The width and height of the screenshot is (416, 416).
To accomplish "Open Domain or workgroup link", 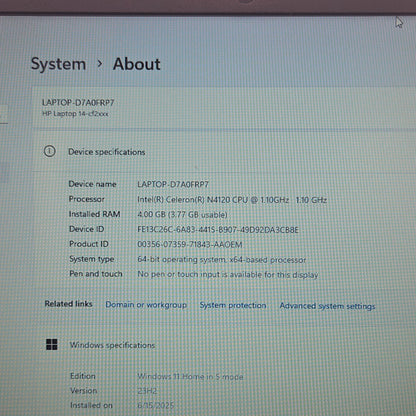I will 146,305.
